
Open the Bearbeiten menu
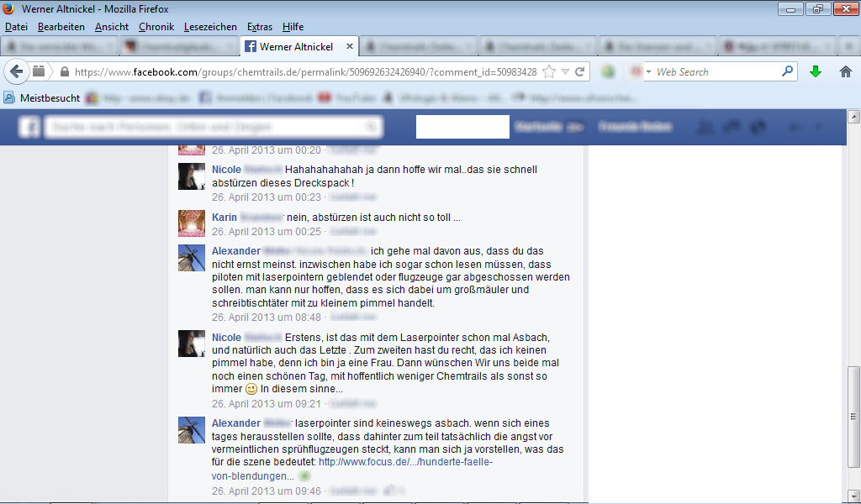coord(61,27)
